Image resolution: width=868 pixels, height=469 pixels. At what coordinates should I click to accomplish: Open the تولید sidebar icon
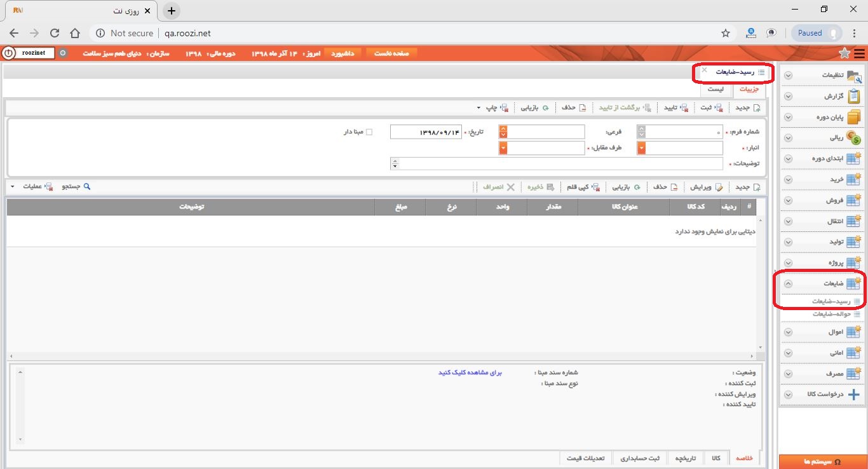[x=853, y=241]
